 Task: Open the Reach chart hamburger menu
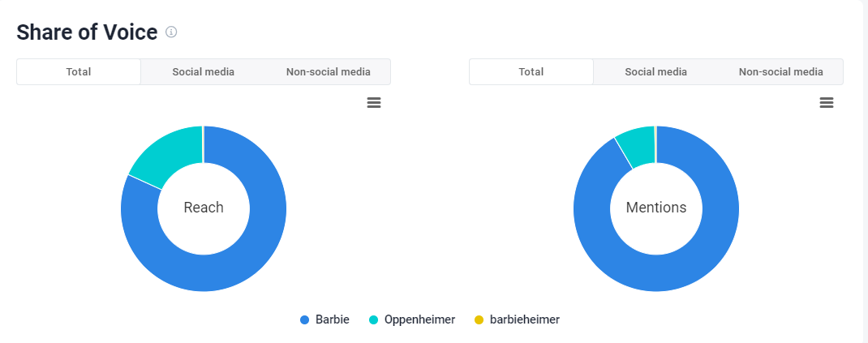click(374, 102)
